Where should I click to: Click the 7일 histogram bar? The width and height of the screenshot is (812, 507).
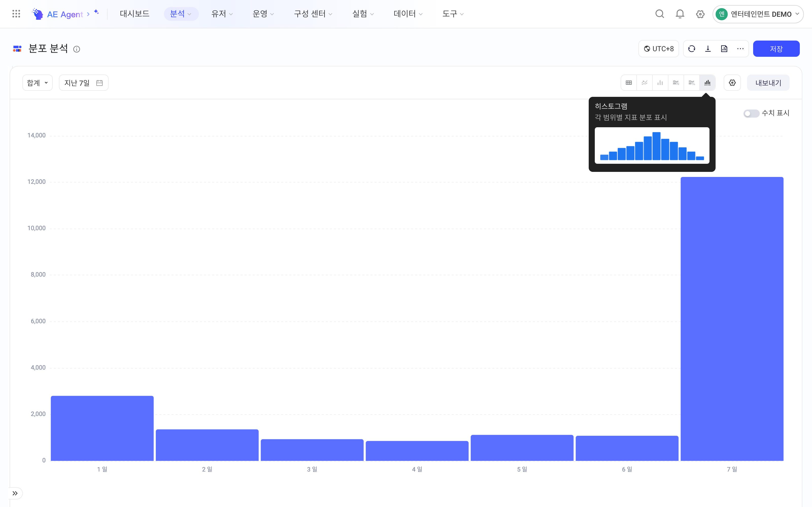tap(732, 319)
